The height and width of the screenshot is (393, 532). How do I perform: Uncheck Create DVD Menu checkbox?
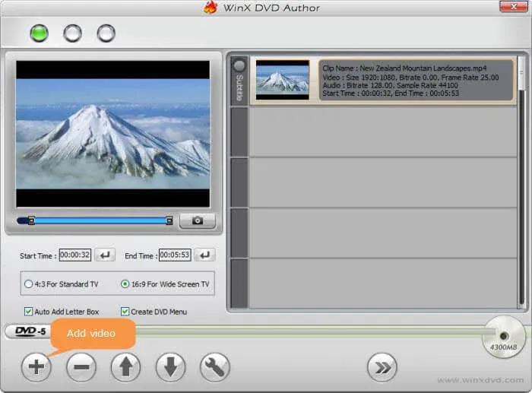click(125, 312)
